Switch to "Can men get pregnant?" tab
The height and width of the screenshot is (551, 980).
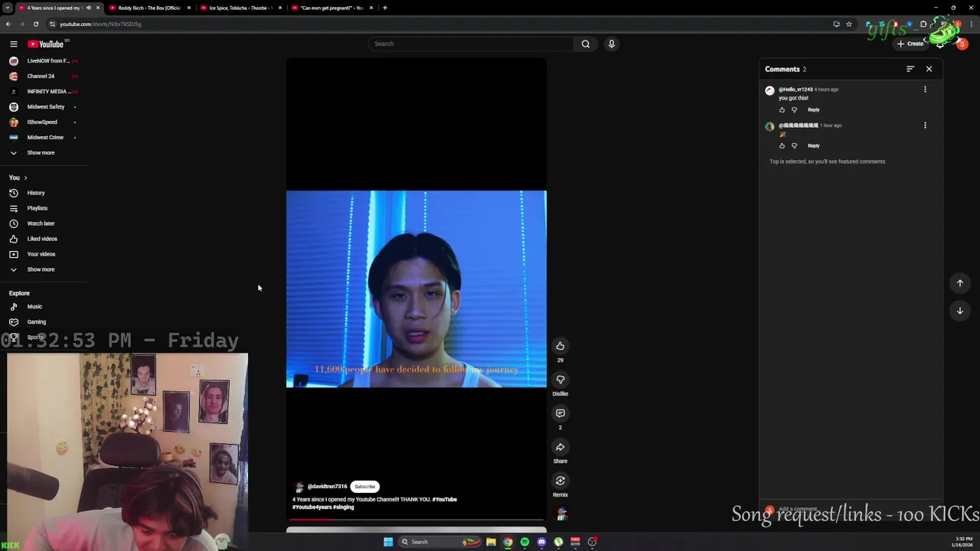click(x=332, y=8)
